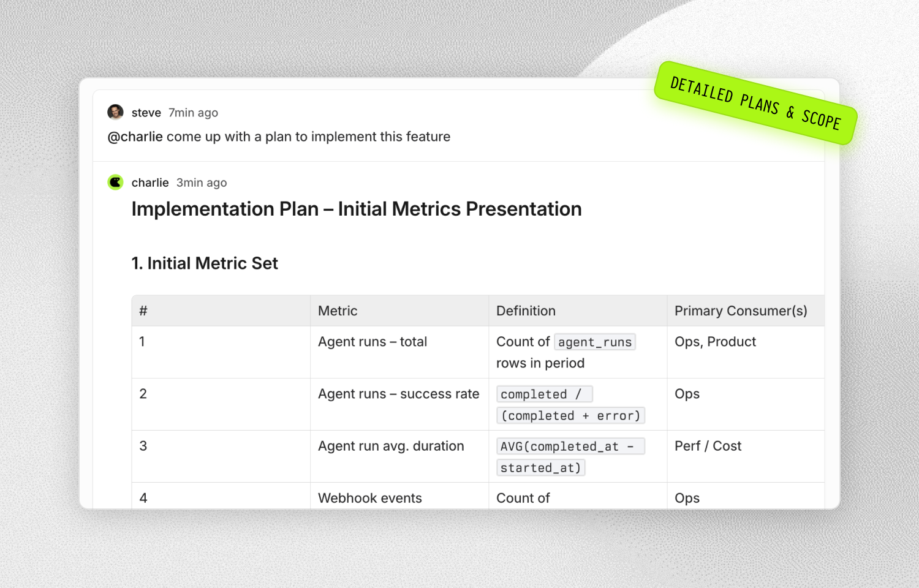
Task: Click the 'Webhook events' cell
Action: tap(369, 498)
